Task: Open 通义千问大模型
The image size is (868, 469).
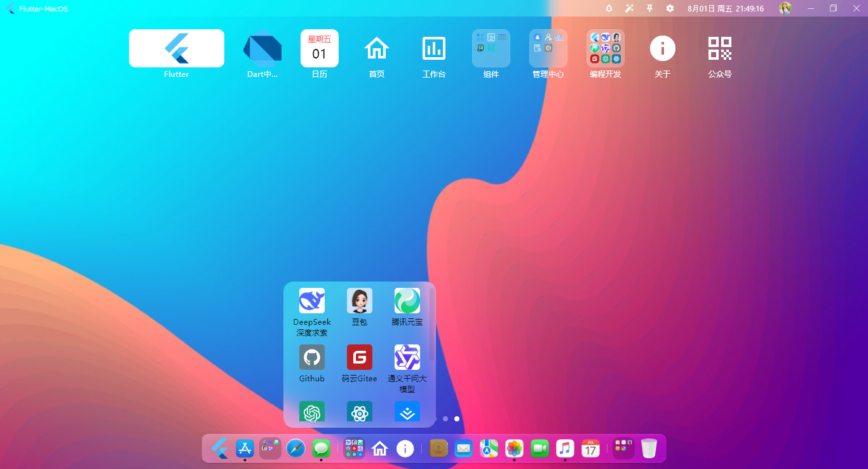Action: coord(407,357)
